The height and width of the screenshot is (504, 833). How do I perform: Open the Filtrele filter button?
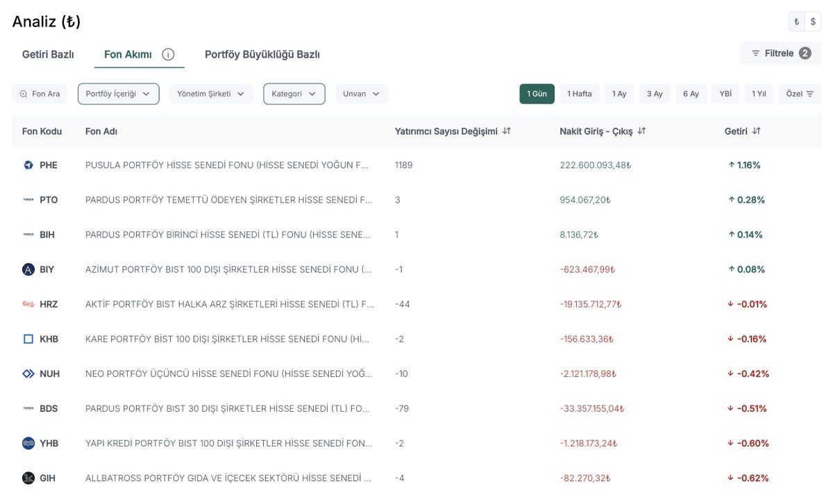point(781,53)
